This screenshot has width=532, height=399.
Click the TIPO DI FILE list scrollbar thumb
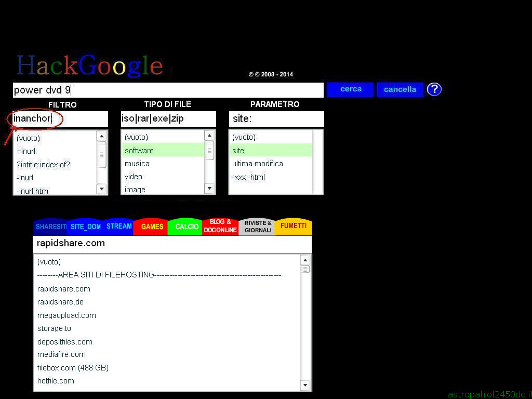[x=210, y=151]
